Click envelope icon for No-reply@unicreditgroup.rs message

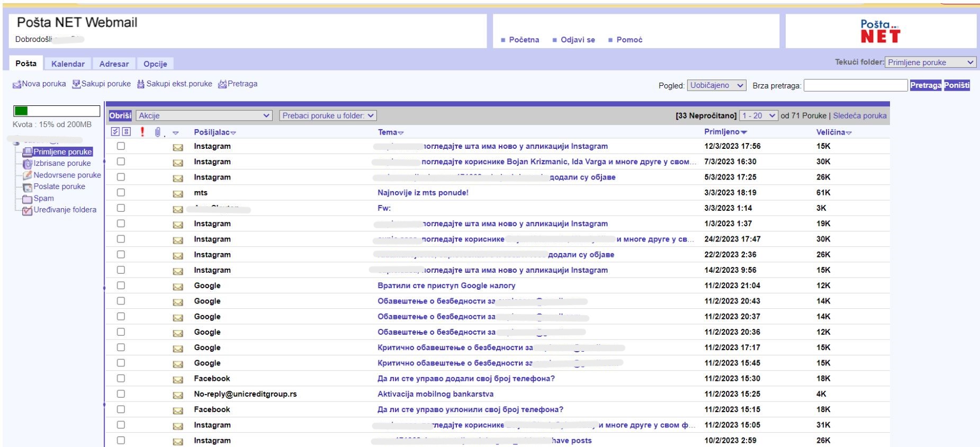coord(178,395)
